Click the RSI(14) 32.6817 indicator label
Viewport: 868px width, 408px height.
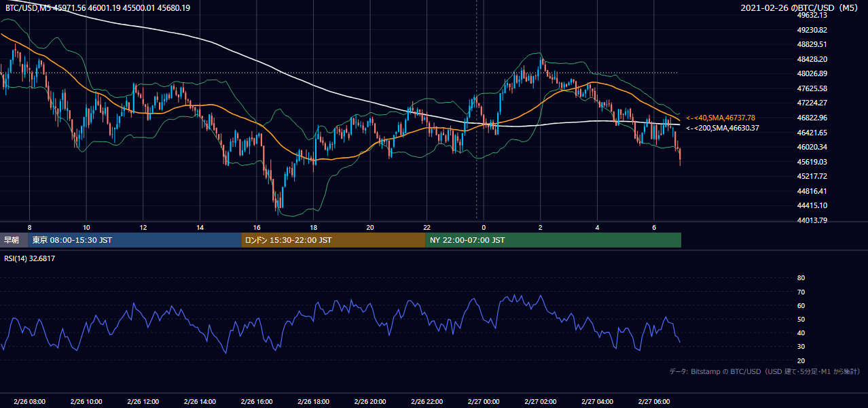tap(30, 258)
